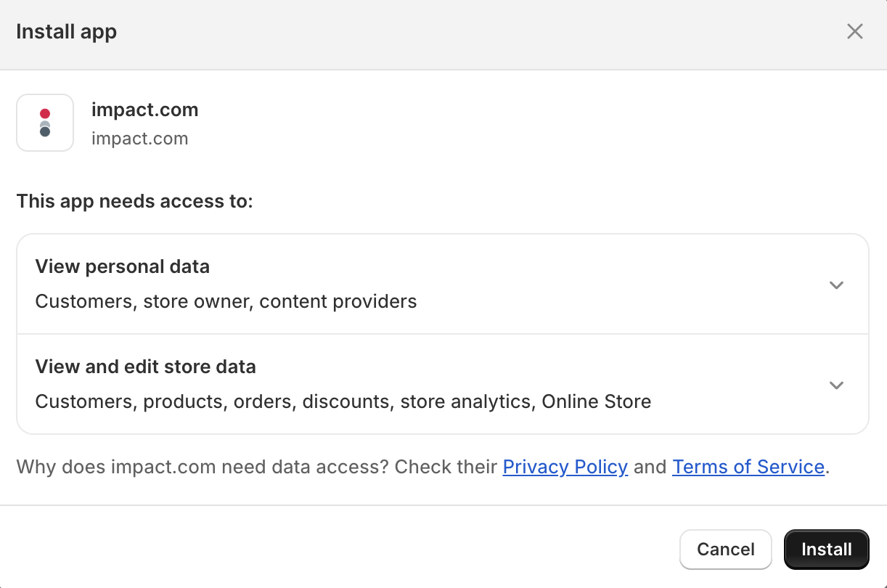Select the View personal data heading
The image size is (887, 588).
point(122,267)
